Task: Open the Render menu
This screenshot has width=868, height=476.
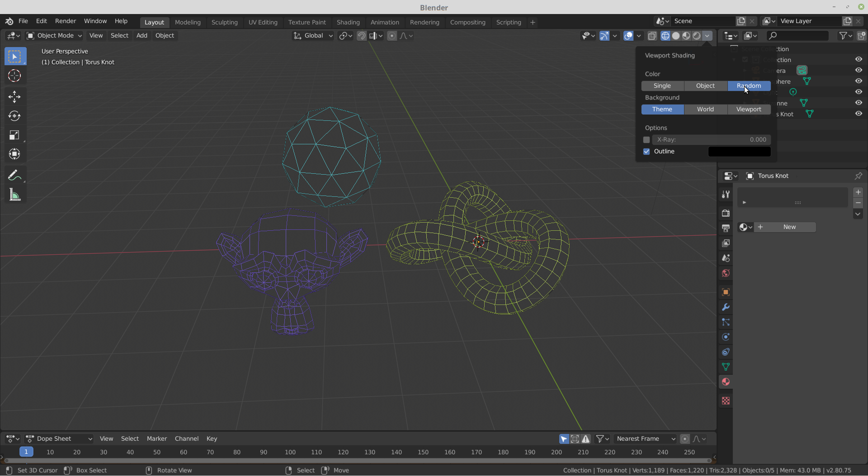Action: (x=66, y=21)
